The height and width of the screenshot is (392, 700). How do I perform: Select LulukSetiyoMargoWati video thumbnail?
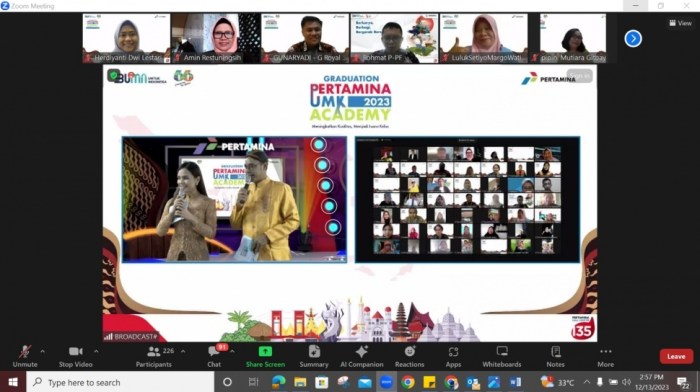[483, 38]
